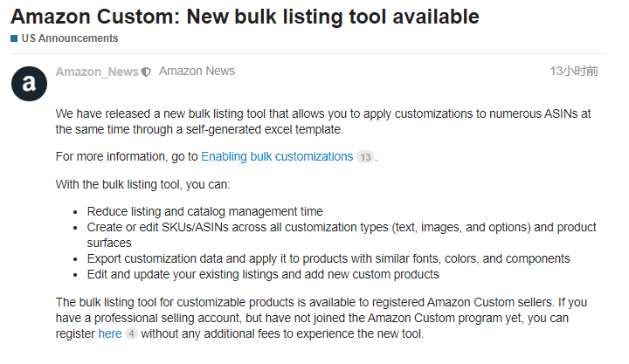Open the Amazon_News user profile link

[96, 72]
